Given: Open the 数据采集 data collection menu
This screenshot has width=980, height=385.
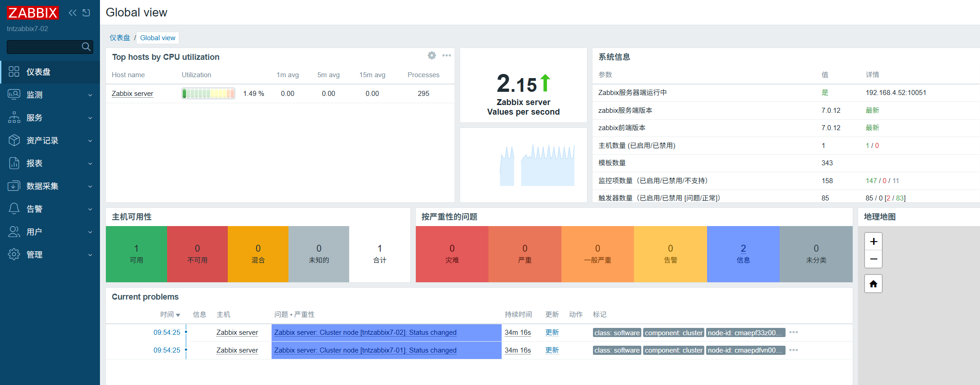Looking at the screenshot, I should (50, 186).
